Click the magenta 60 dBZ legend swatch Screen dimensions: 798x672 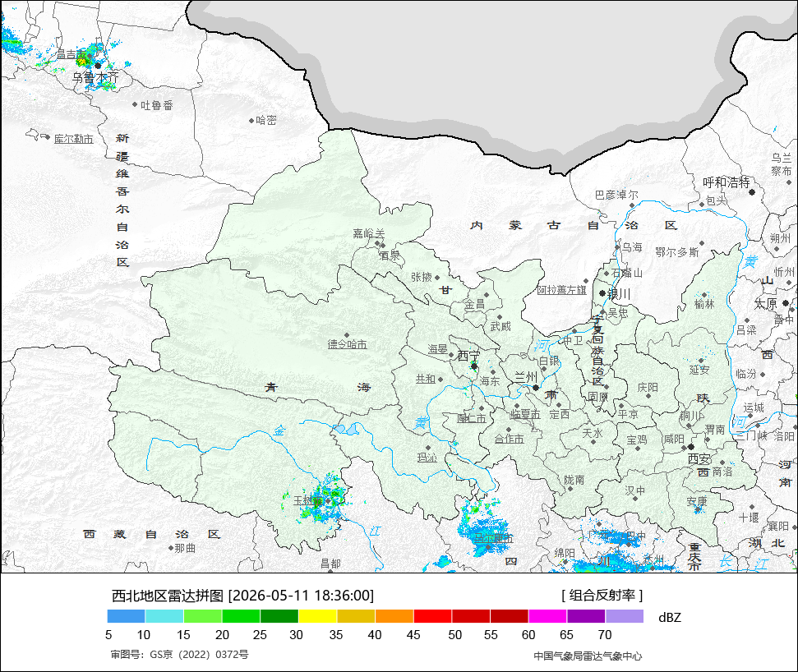547,617
